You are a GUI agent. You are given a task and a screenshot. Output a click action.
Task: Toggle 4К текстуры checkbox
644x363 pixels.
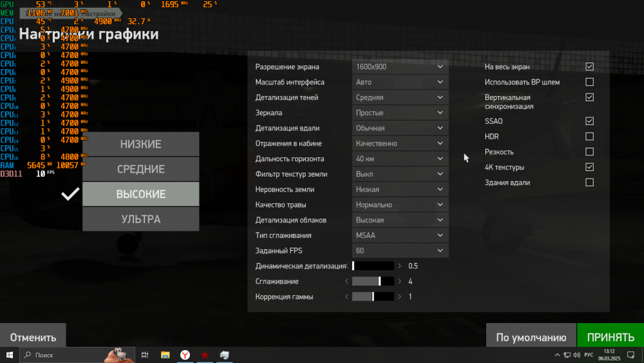(x=589, y=167)
